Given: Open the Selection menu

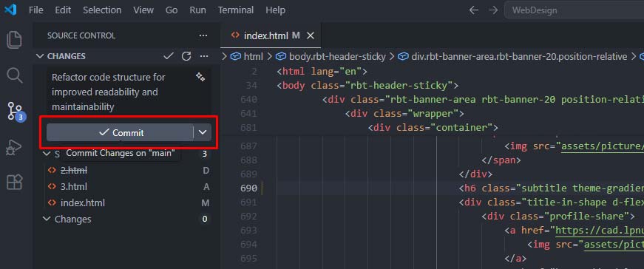Looking at the screenshot, I should [x=102, y=10].
